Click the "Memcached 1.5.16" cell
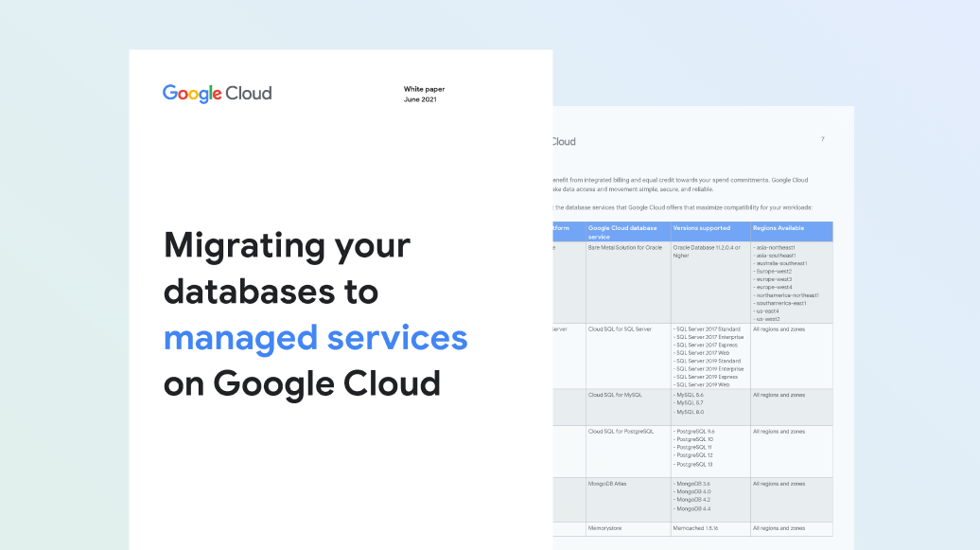The height and width of the screenshot is (550, 980). [x=695, y=529]
